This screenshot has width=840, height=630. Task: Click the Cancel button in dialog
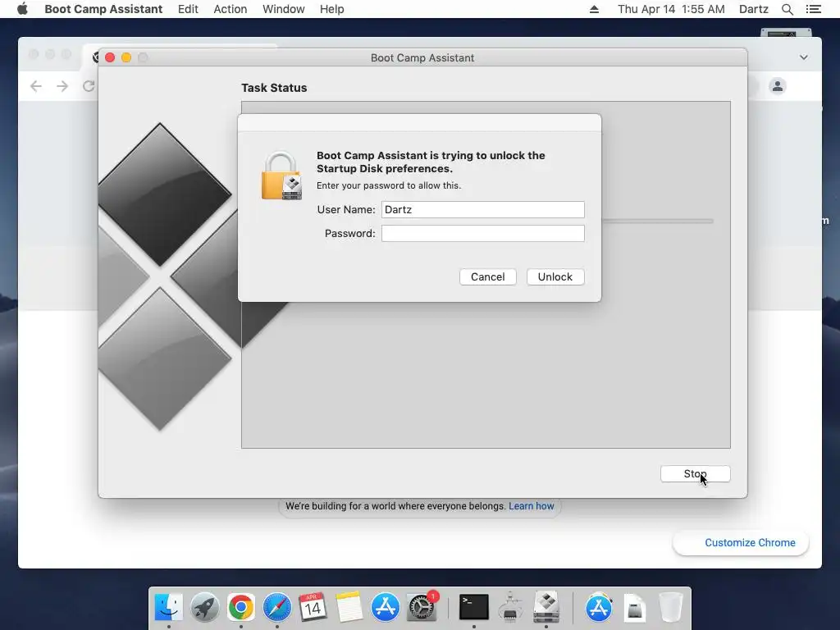tap(487, 277)
